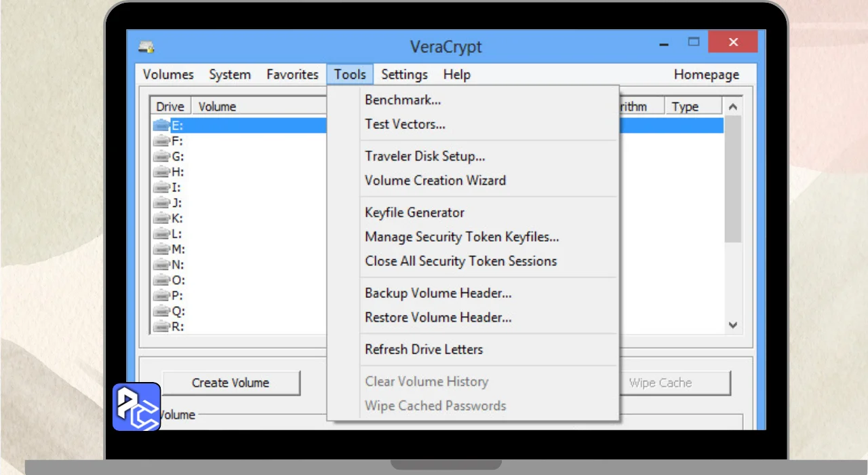Select the L: drive icon
The height and width of the screenshot is (475, 868).
(x=161, y=233)
